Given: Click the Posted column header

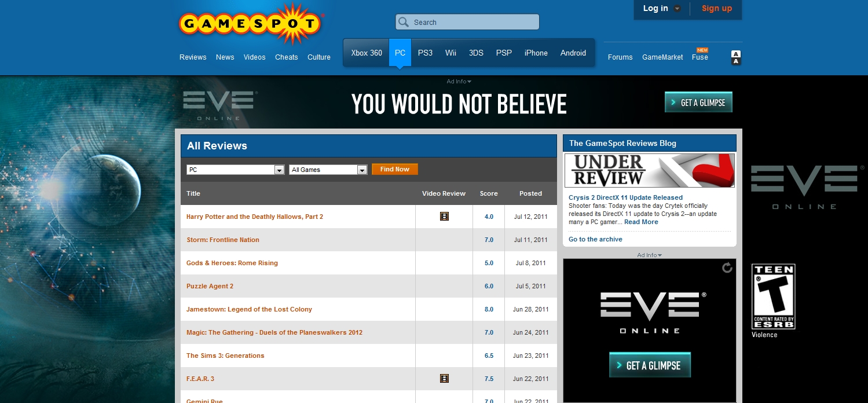Looking at the screenshot, I should pos(530,193).
